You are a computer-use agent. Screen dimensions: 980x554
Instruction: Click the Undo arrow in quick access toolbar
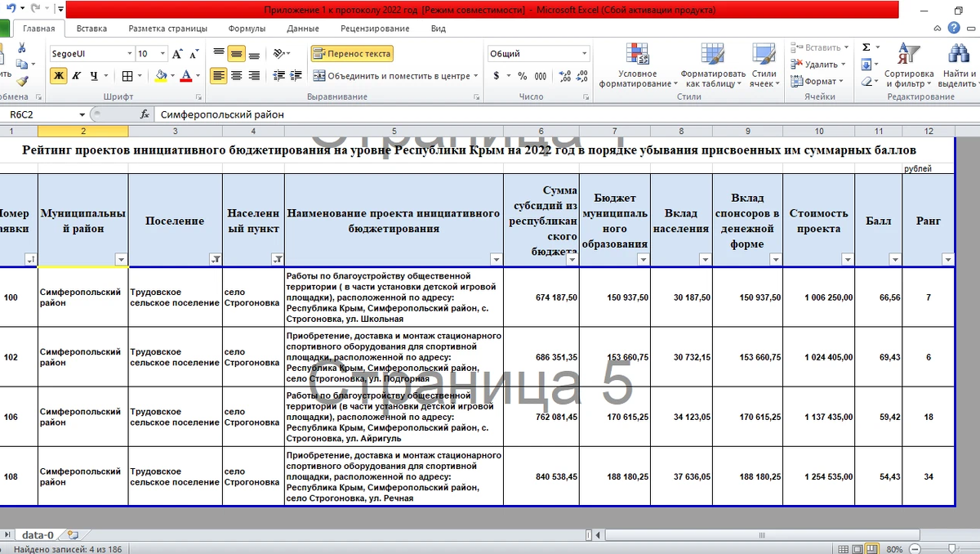pyautogui.click(x=11, y=9)
